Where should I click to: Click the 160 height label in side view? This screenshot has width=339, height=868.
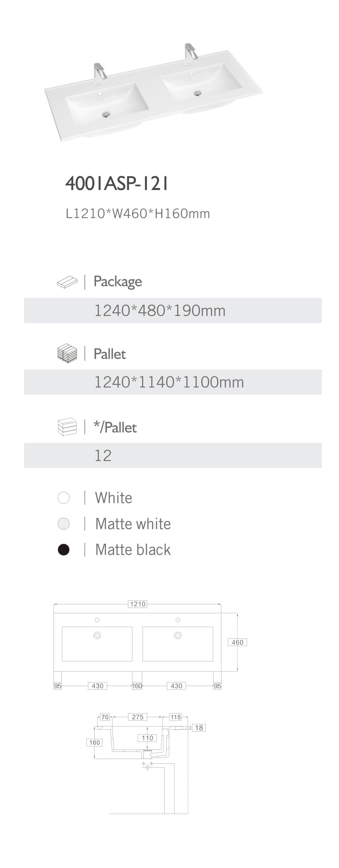click(x=94, y=742)
